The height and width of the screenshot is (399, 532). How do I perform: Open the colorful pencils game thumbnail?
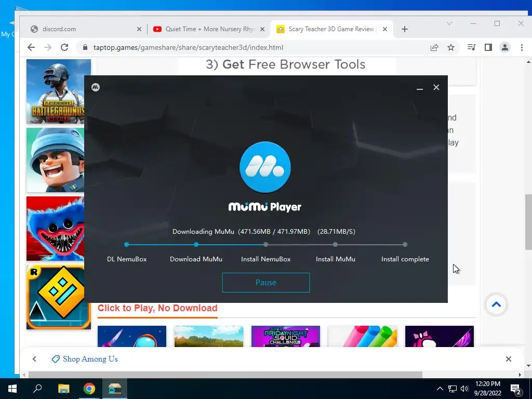point(363,336)
